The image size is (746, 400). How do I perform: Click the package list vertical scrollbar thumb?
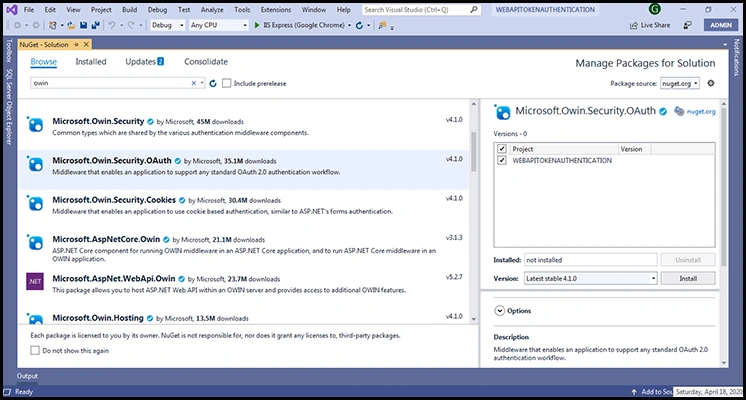click(473, 151)
